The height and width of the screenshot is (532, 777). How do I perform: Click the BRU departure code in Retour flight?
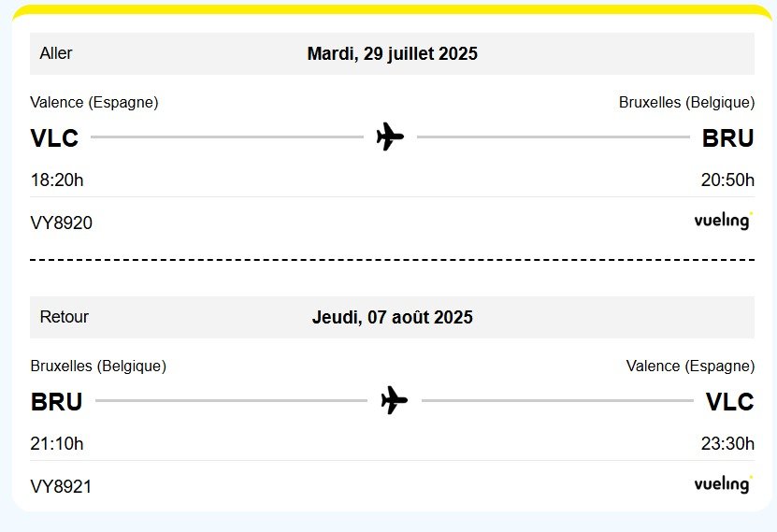pos(56,402)
